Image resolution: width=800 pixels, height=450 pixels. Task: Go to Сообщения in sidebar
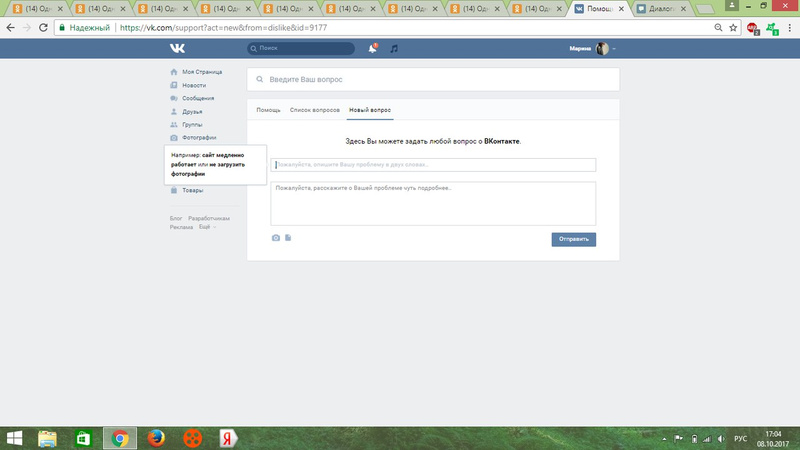pyautogui.click(x=197, y=98)
